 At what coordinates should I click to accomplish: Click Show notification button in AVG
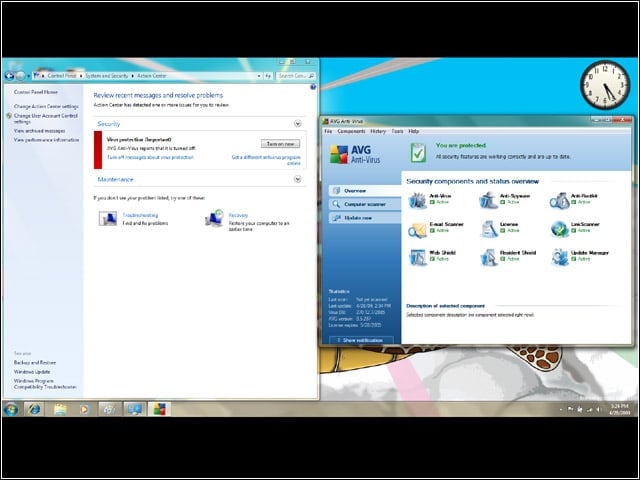(362, 340)
